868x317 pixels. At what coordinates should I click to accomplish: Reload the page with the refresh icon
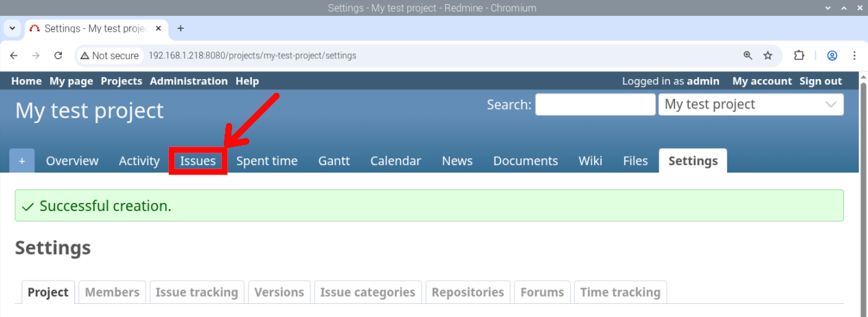click(x=58, y=56)
